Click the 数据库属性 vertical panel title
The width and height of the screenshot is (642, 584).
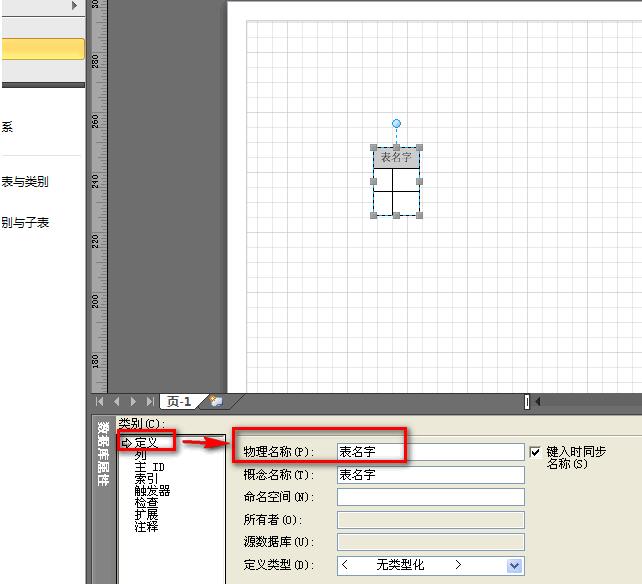103,454
